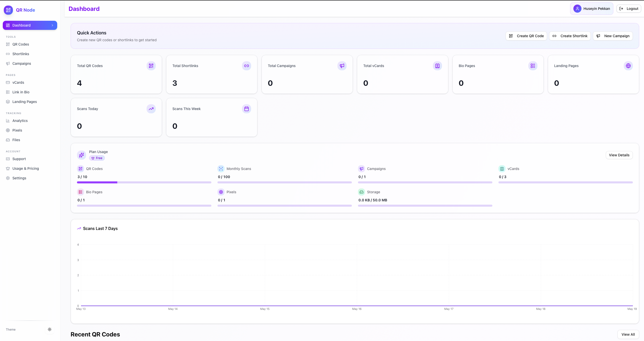Open Campaigns in the sidebar
Viewport: 644px width, 341px height.
click(x=30, y=63)
